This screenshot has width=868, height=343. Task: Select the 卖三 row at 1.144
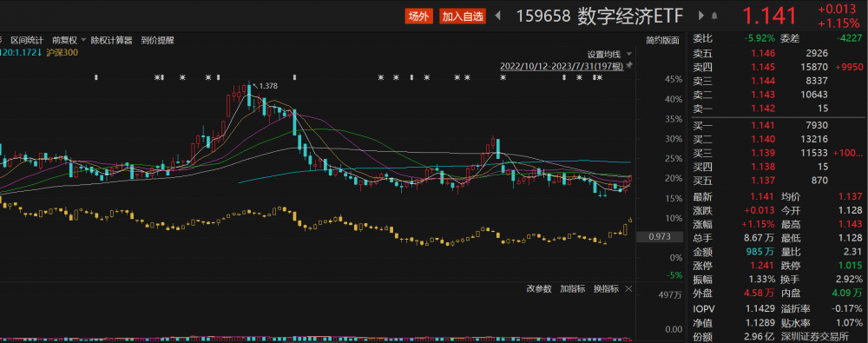click(x=778, y=81)
